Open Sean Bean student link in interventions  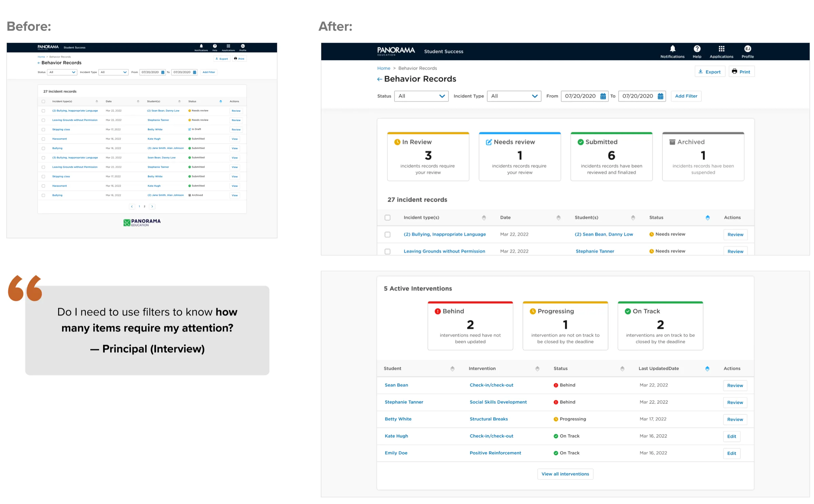pyautogui.click(x=396, y=385)
